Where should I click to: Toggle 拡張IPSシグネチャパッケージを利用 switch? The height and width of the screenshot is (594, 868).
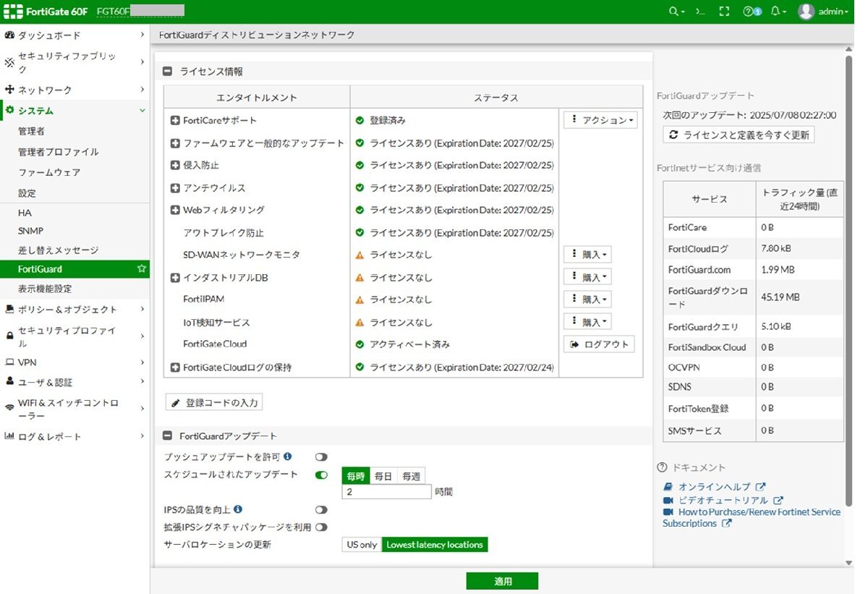[x=320, y=527]
